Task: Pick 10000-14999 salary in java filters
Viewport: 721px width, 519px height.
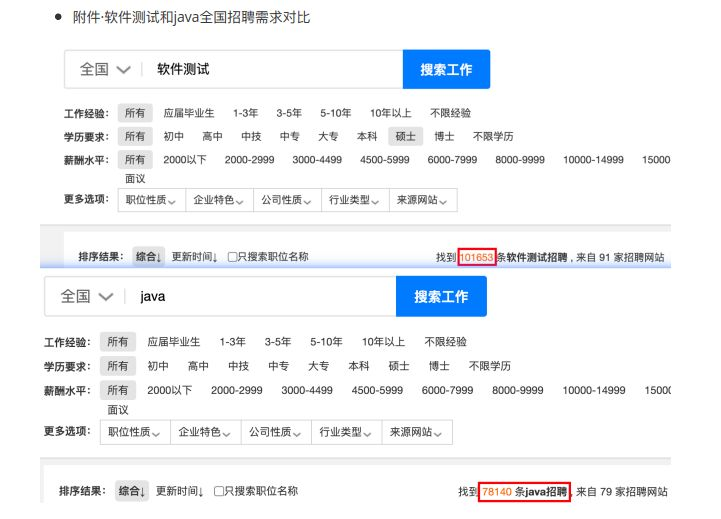Action: [x=594, y=391]
